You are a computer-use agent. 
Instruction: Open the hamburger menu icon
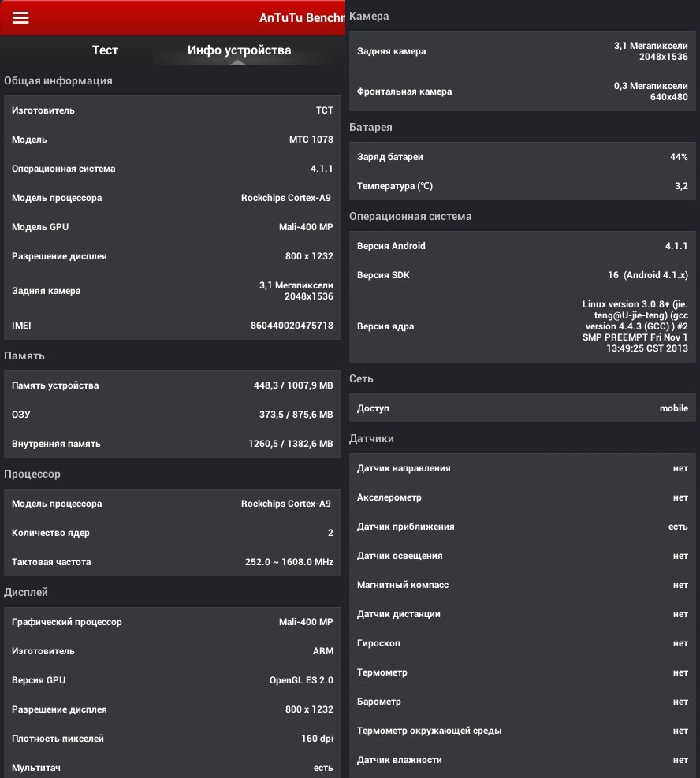click(x=20, y=17)
